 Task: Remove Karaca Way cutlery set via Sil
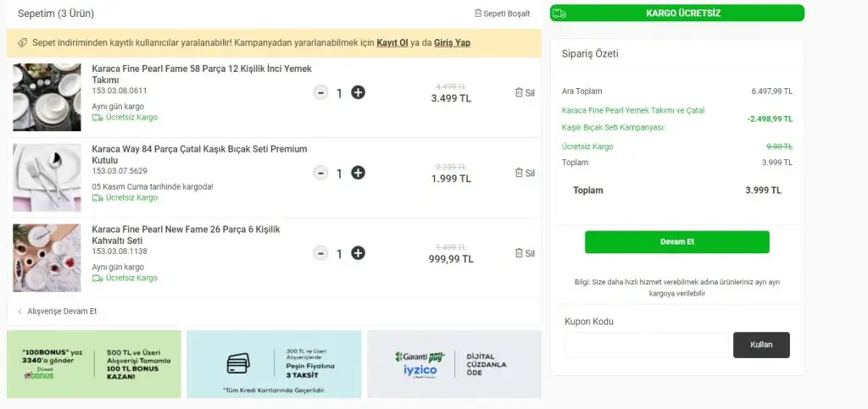click(525, 173)
